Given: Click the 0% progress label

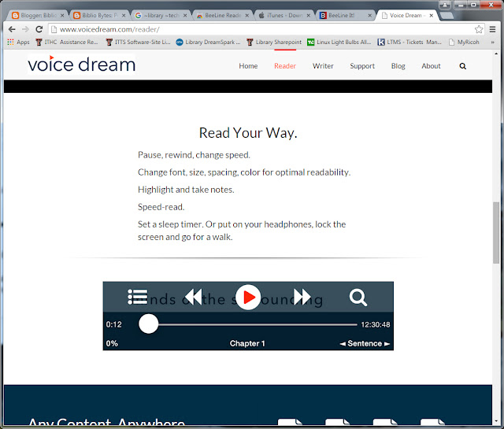Looking at the screenshot, I should tap(112, 343).
